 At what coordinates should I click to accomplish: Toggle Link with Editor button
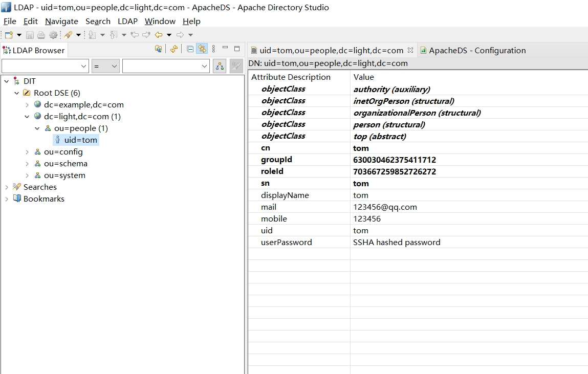pos(202,49)
